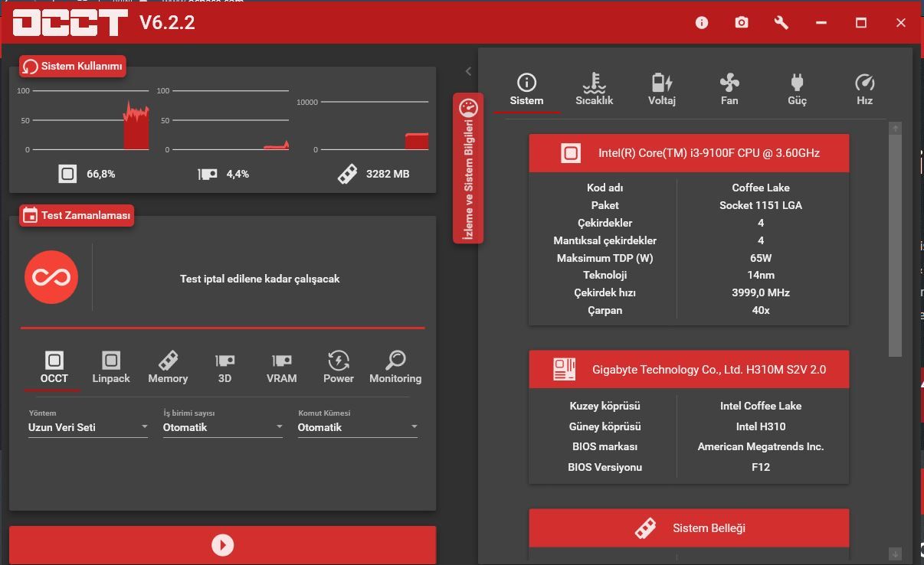This screenshot has width=924, height=565.
Task: Click the BIOS version F12 value
Action: click(x=761, y=467)
